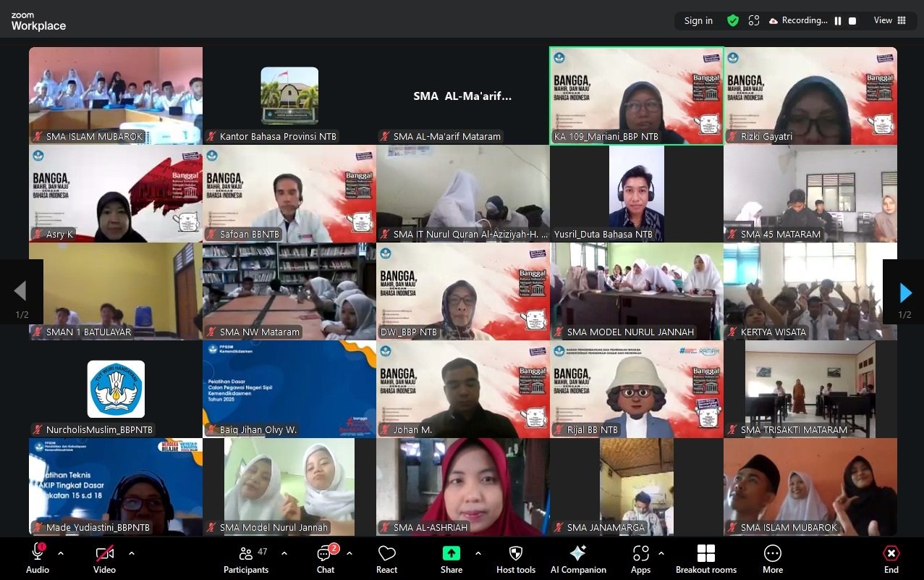Pause the meeting recording
Image resolution: width=924 pixels, height=580 pixels.
click(x=838, y=21)
